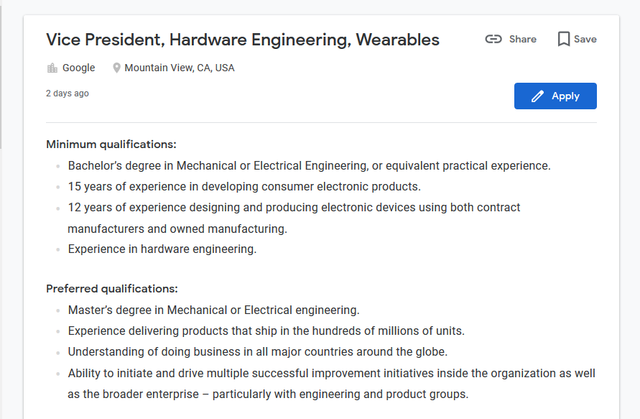This screenshot has width=640, height=419.
Task: Click the Google company name
Action: (x=78, y=68)
